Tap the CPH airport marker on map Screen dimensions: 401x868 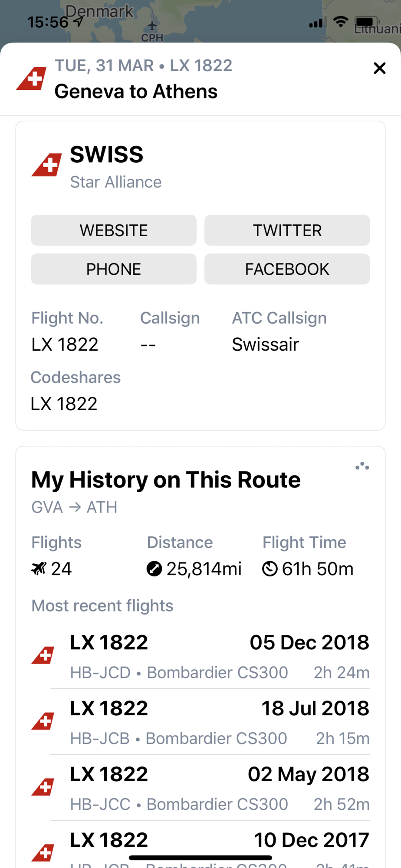pos(152,32)
